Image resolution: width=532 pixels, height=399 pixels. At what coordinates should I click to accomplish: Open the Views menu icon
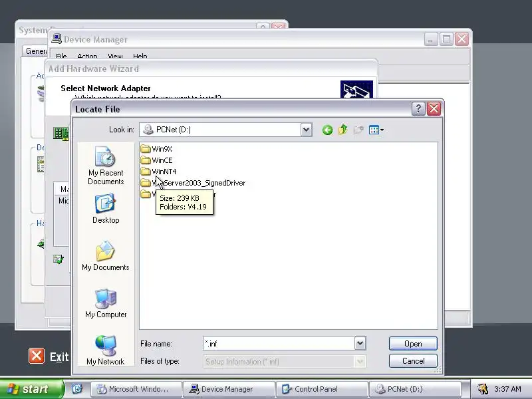click(376, 130)
